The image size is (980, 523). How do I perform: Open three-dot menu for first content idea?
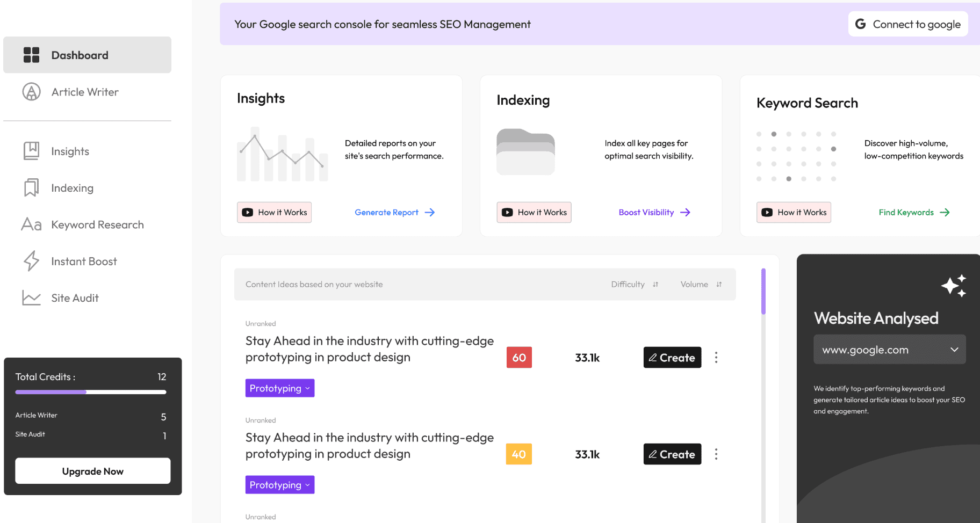pyautogui.click(x=716, y=358)
